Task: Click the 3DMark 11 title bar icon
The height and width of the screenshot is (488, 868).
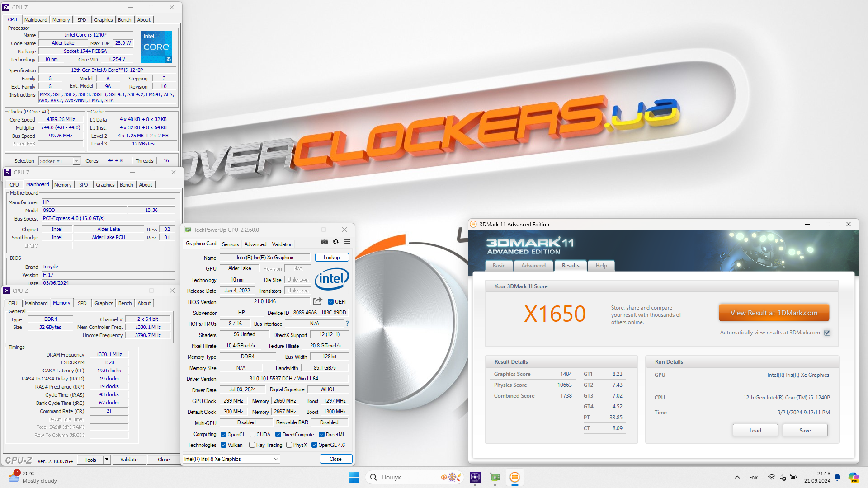Action: [473, 224]
